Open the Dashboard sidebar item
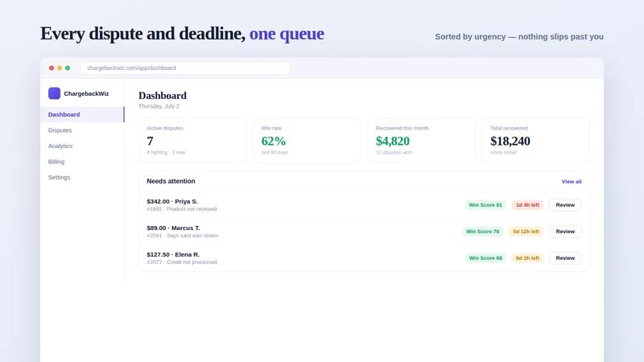644x362 pixels. (82, 114)
